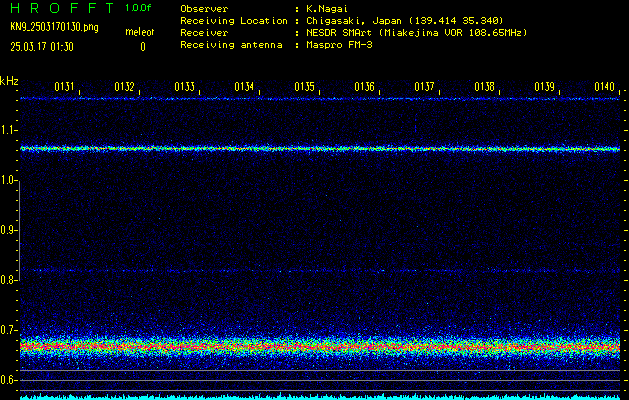Click the file name KN9_2503170130.png
Viewport: 629px width, 400px height.
(x=54, y=28)
